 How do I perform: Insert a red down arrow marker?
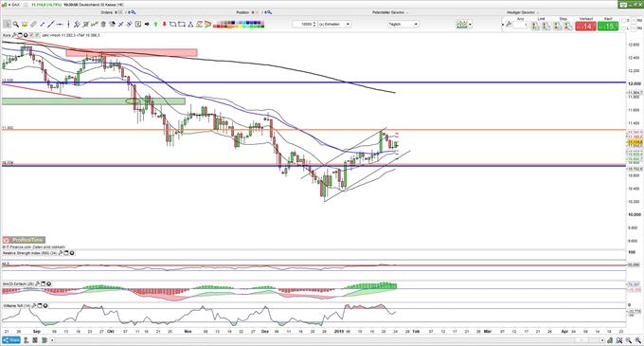pos(164,25)
